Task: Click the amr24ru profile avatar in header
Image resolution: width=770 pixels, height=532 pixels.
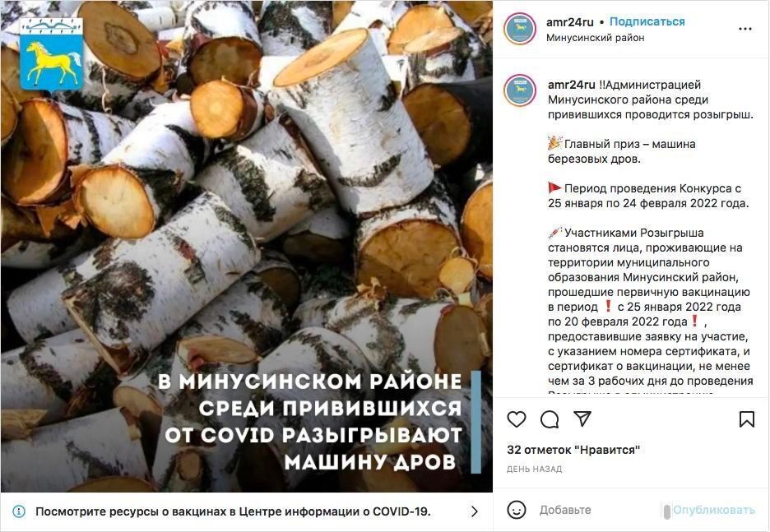Action: [x=520, y=29]
